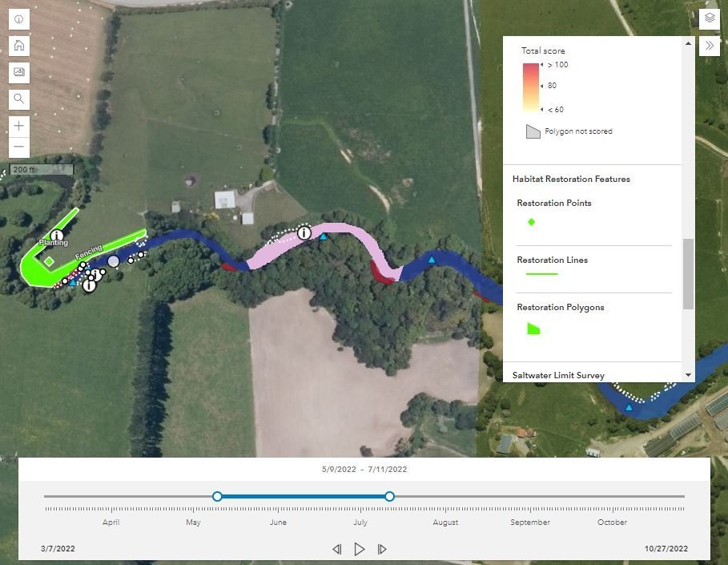This screenshot has height=565, width=728.
Task: Click the info marker on pink polygon
Action: (304, 232)
